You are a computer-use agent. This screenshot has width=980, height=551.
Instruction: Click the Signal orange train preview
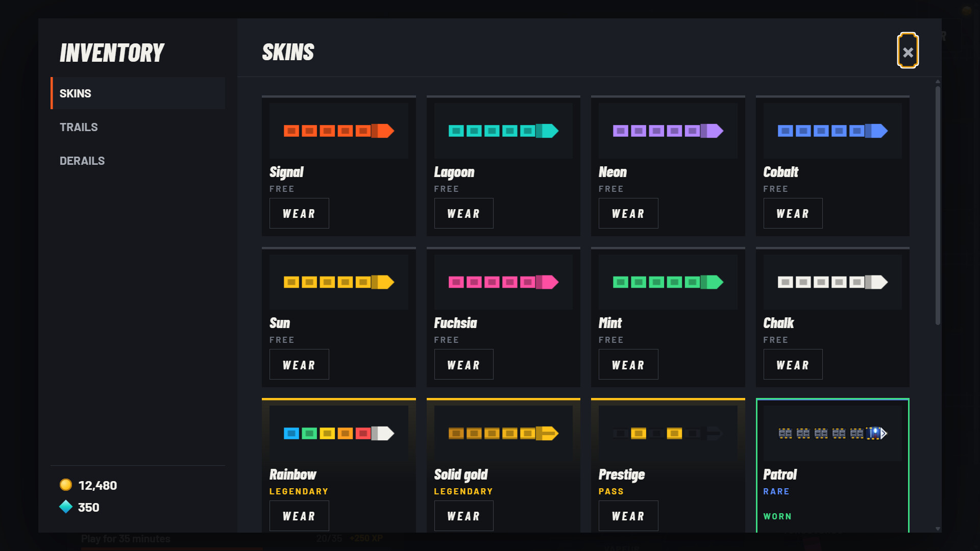[x=339, y=131]
